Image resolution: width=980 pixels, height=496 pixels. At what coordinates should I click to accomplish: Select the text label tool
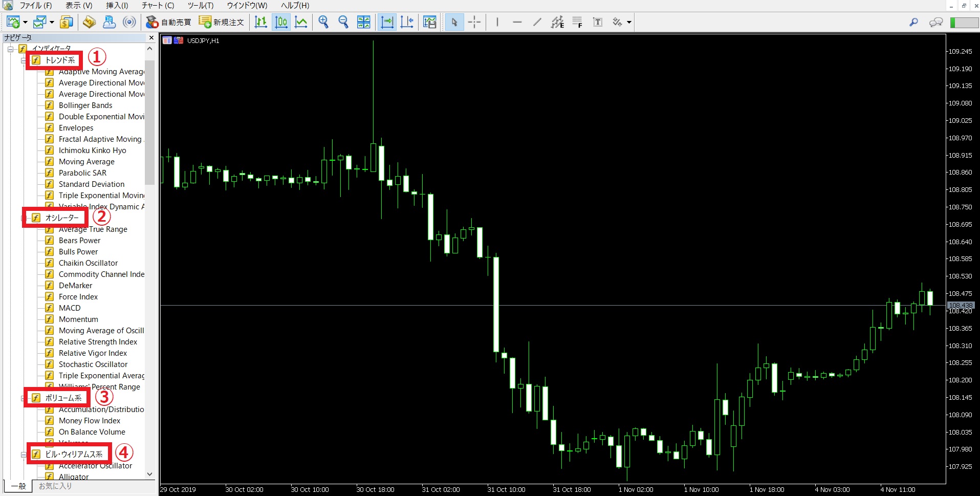(x=597, y=22)
